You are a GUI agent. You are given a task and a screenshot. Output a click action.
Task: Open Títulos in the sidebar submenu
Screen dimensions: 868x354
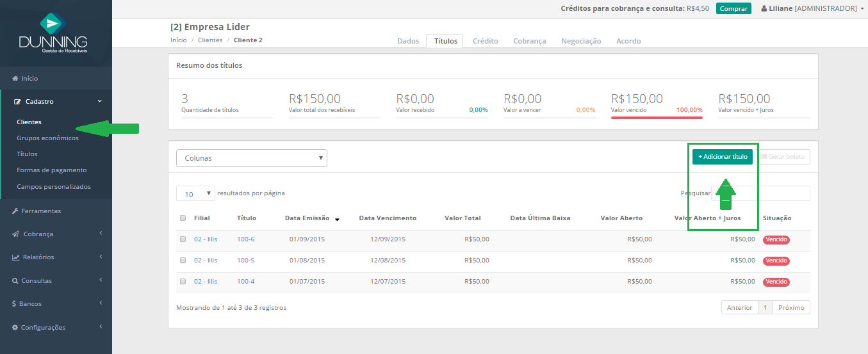click(27, 154)
